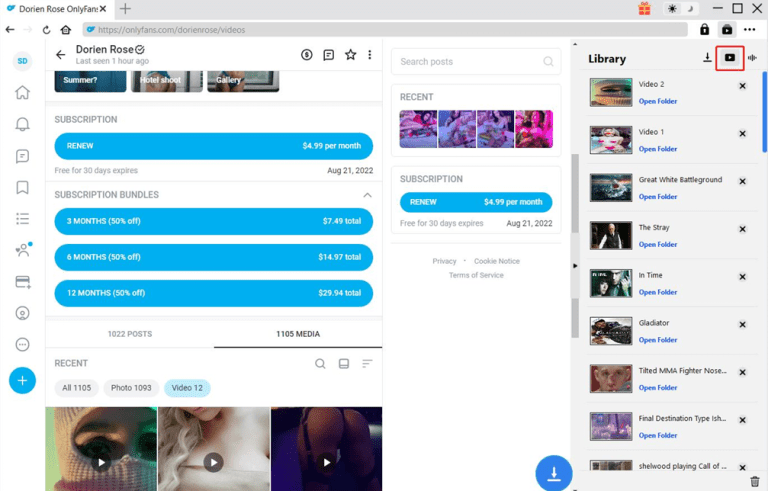Open Folder for Great White Battleground
This screenshot has width=768, height=491.
[x=658, y=197]
